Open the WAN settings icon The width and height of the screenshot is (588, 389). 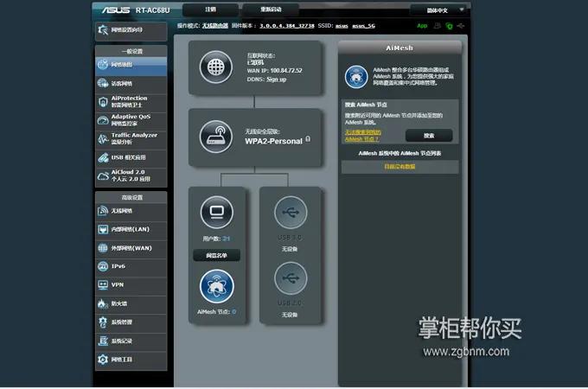pyautogui.click(x=103, y=248)
